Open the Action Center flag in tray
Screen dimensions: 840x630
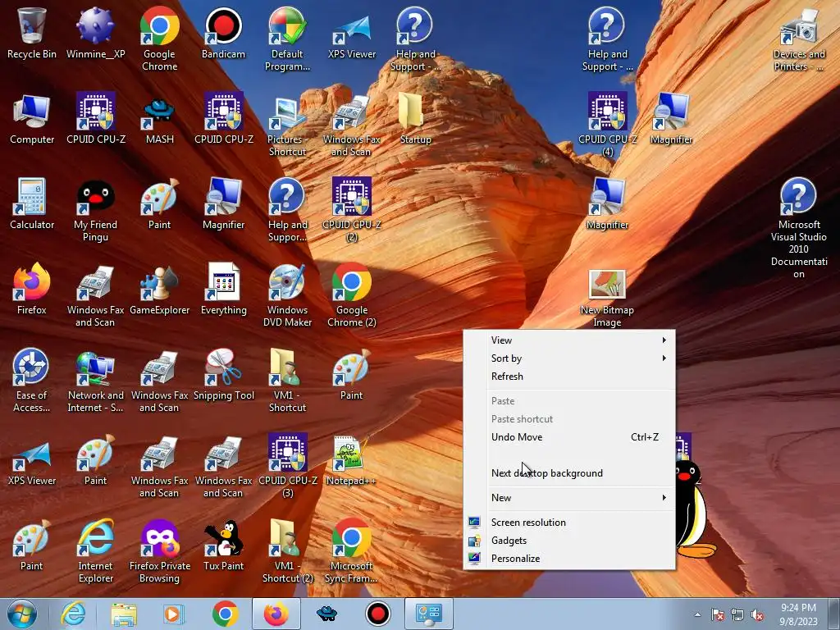717,615
